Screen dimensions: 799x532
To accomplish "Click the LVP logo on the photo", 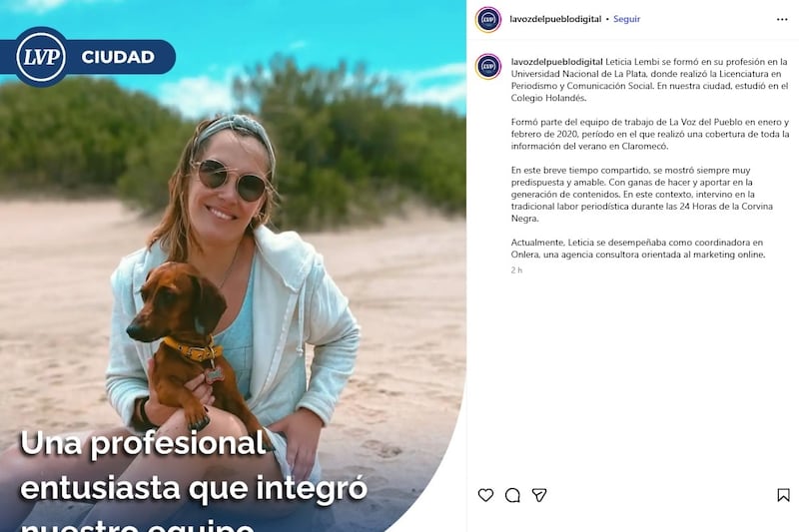I will coord(41,57).
